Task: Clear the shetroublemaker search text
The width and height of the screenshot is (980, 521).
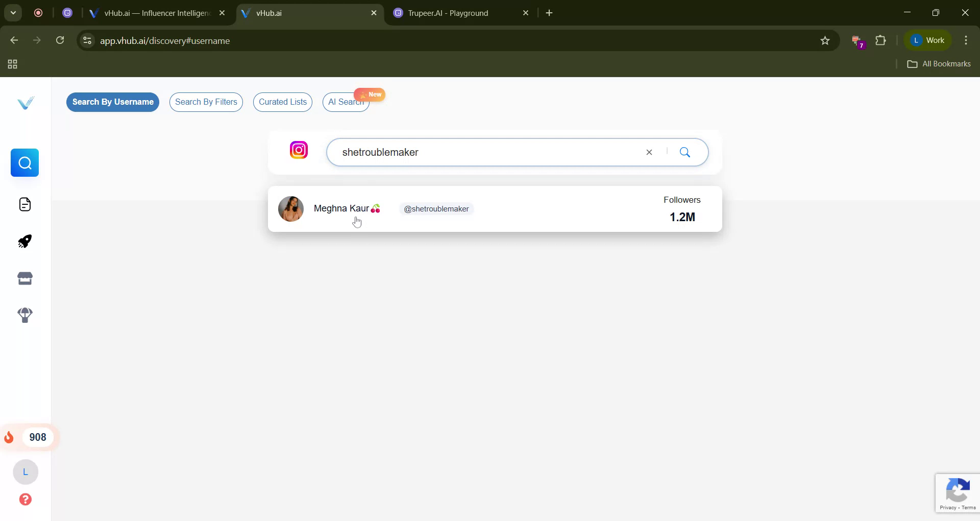Action: [x=649, y=152]
